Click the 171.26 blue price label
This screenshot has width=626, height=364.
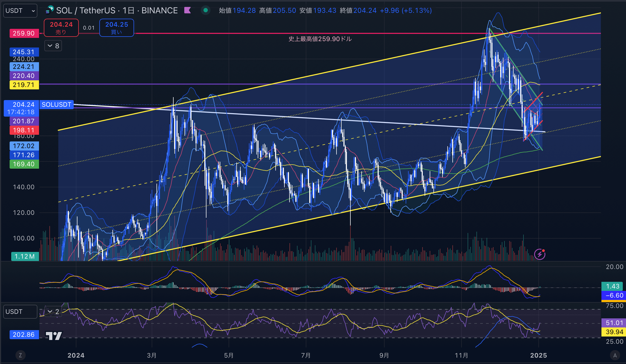[24, 155]
